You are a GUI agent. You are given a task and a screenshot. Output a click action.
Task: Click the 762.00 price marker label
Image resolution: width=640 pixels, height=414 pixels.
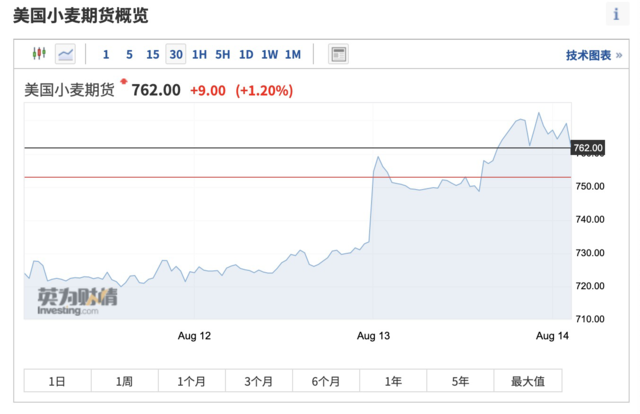point(588,148)
